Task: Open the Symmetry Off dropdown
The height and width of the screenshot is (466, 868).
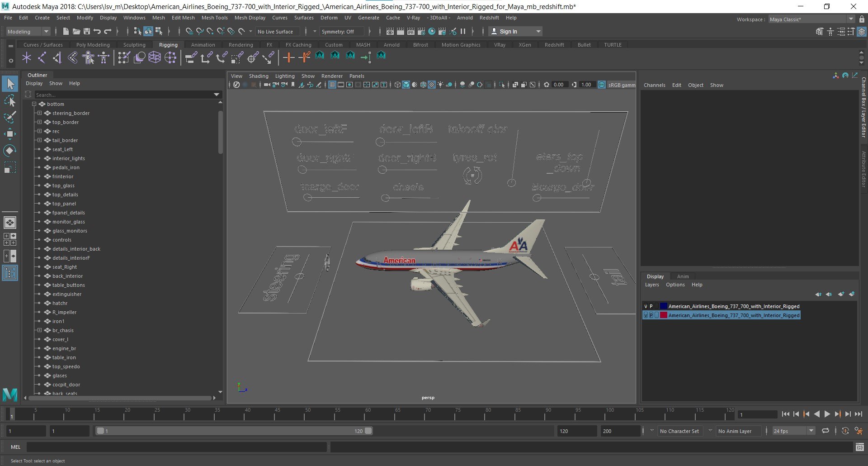Action: pyautogui.click(x=341, y=32)
